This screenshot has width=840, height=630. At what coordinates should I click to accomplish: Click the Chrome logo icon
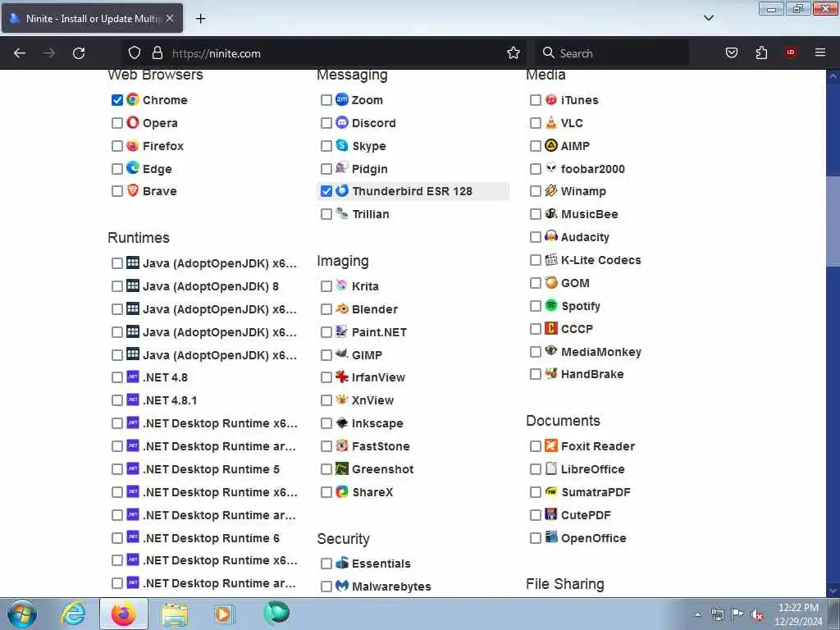pos(133,99)
